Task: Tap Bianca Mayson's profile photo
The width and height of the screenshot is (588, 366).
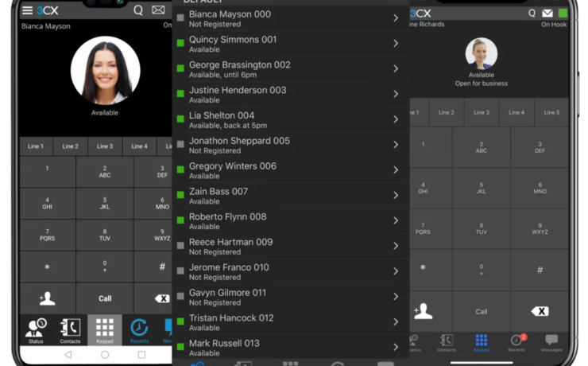Action: tap(105, 71)
